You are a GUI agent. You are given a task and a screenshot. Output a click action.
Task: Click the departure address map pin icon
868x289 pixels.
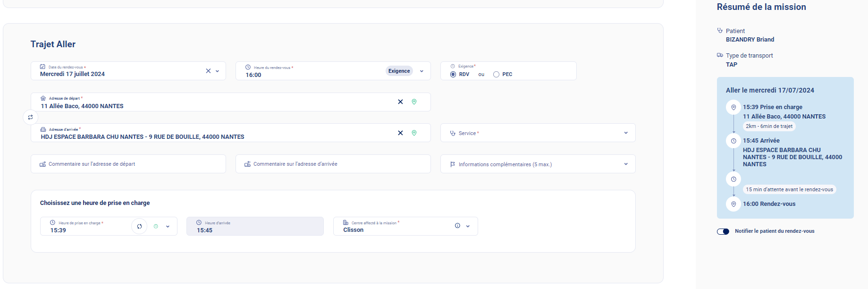414,102
